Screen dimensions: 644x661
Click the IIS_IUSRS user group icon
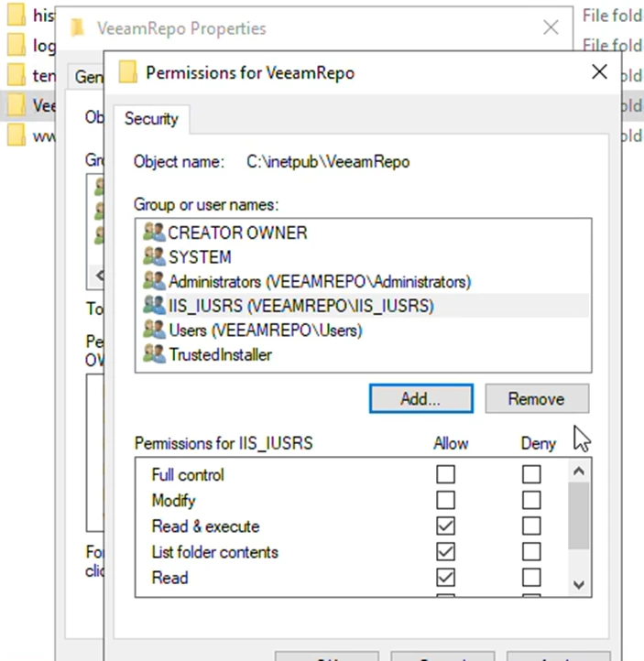(154, 305)
